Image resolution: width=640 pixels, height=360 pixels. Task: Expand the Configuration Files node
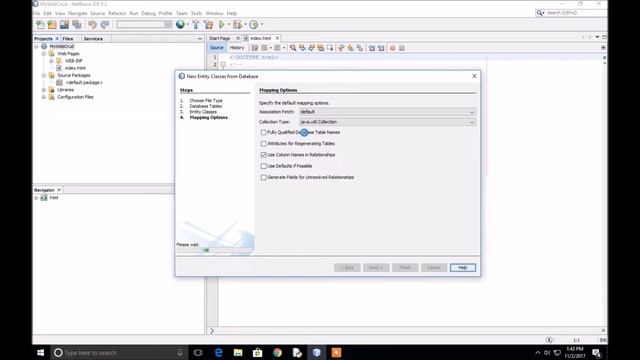[44, 97]
